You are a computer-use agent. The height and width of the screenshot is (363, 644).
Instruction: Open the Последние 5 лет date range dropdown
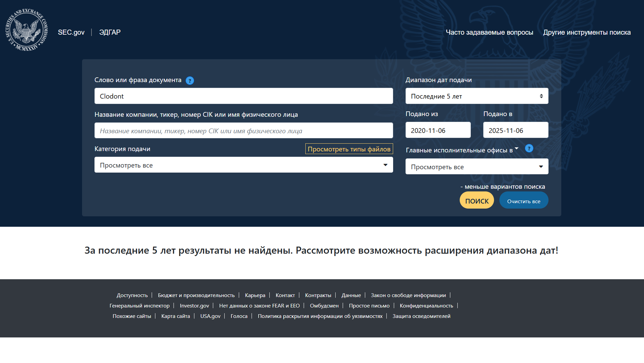pos(477,96)
